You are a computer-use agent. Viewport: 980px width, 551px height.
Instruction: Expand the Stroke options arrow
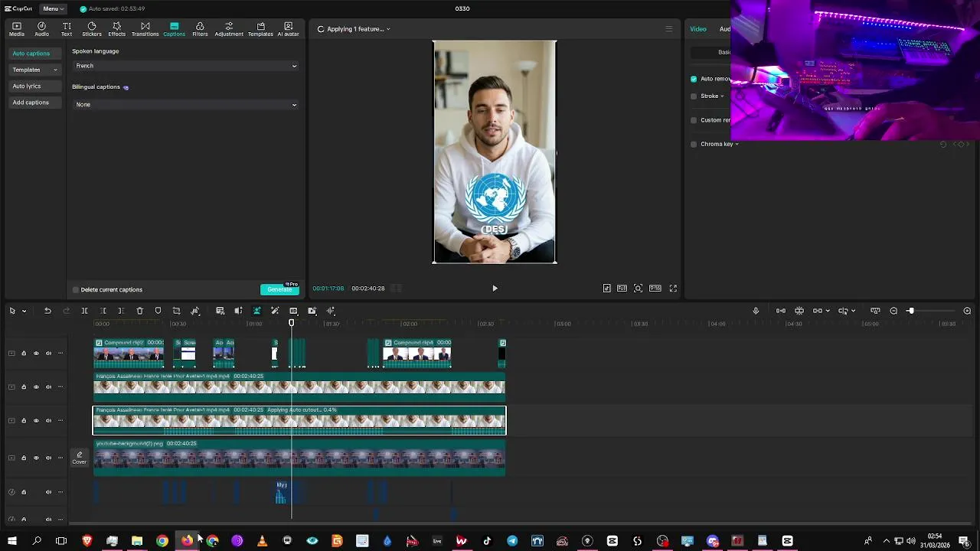[722, 96]
